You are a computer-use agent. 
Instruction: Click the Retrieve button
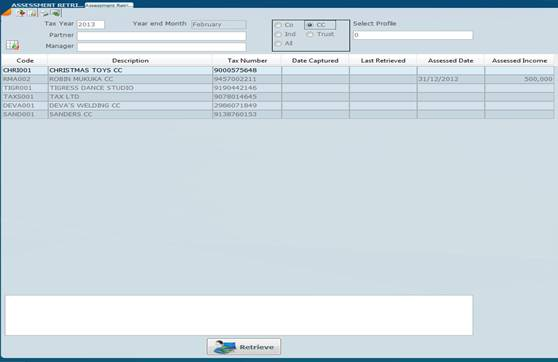244,347
